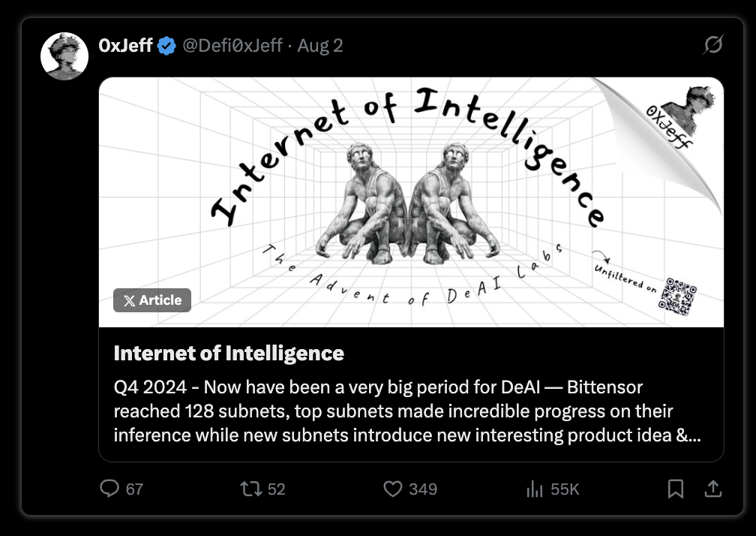Click the 67 replies count

pos(134,489)
